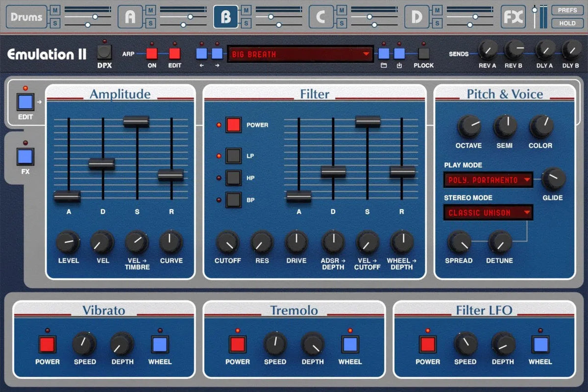Click the DPX button next to Emulation II
The height and width of the screenshot is (392, 588).
tap(104, 51)
